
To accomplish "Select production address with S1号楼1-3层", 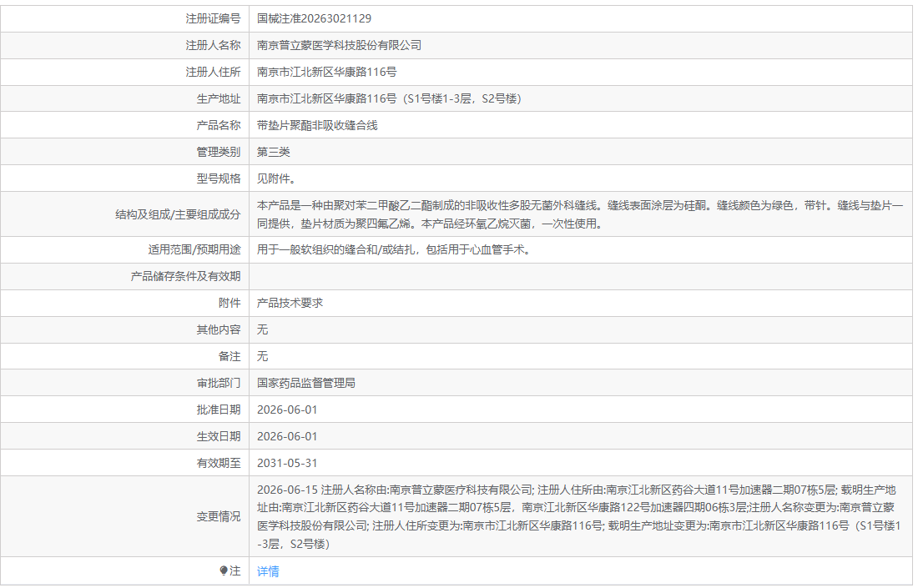I will click(389, 99).
